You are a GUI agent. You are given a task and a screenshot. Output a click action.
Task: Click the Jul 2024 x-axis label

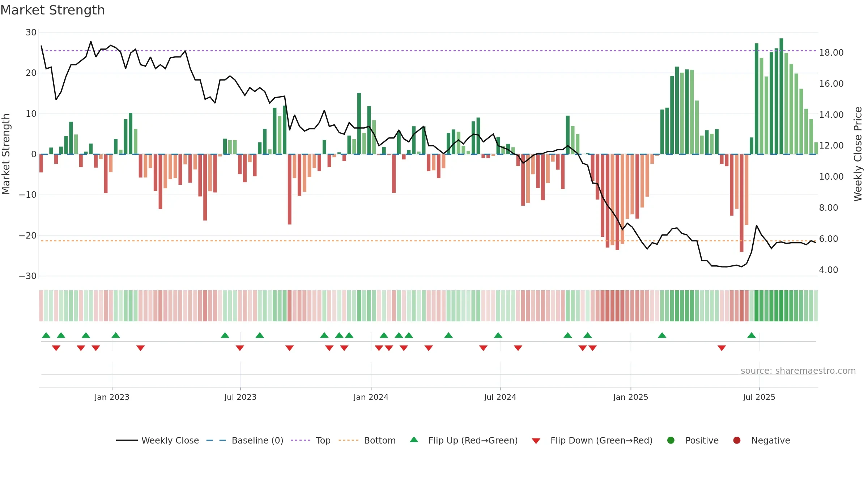pos(500,397)
